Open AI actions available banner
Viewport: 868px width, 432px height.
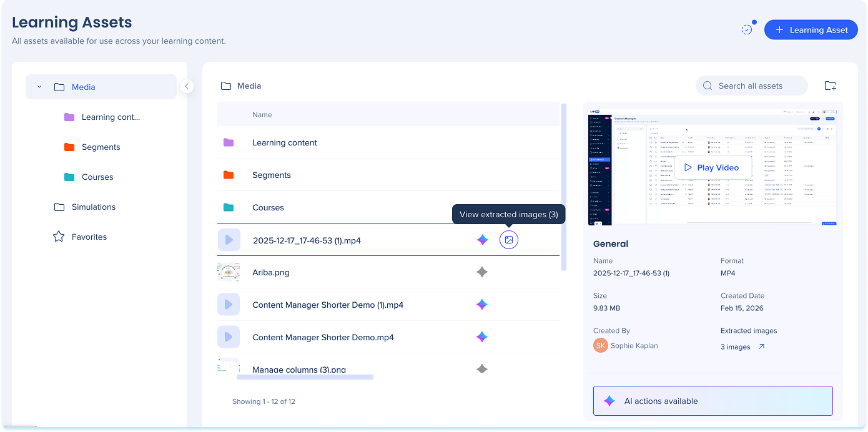(x=713, y=401)
